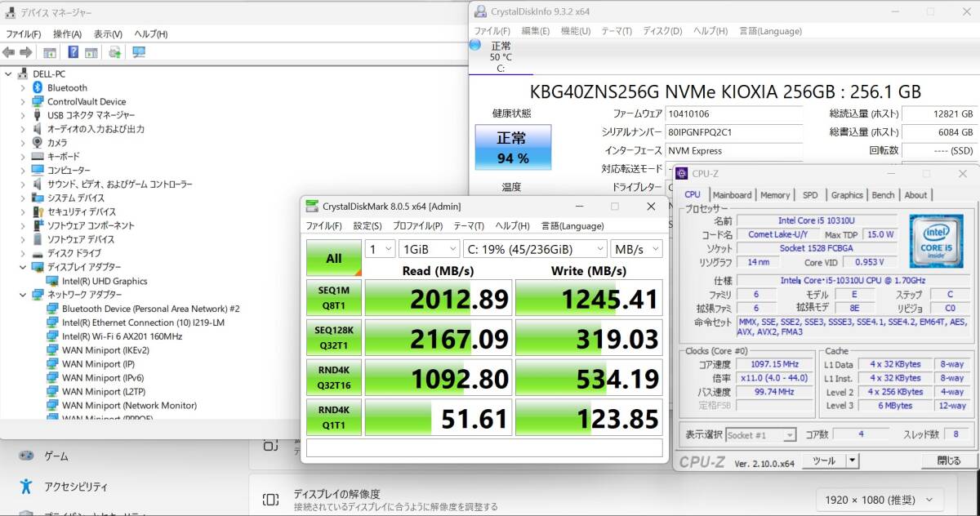Click the ツール button in CPU-Z
The height and width of the screenshot is (516, 980).
coord(823,460)
